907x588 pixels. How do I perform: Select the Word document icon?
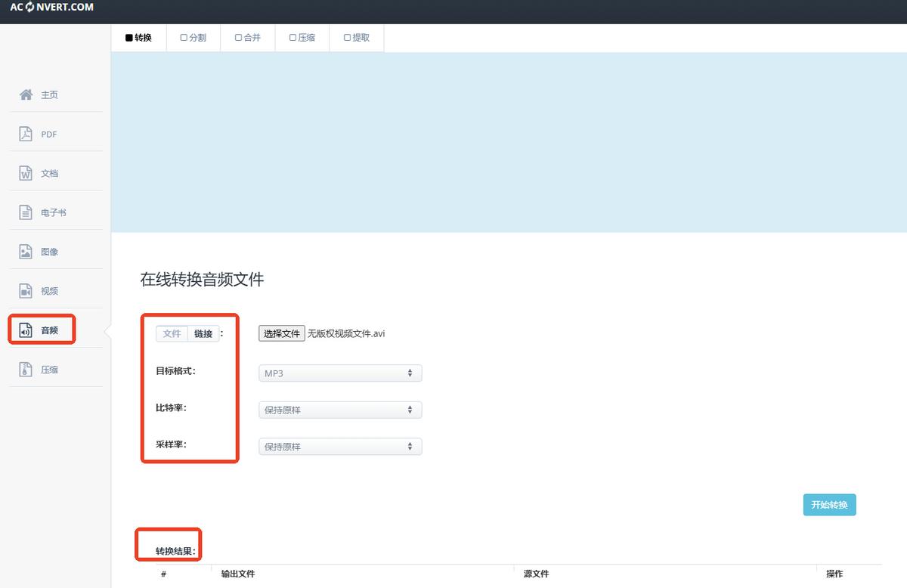(26, 173)
